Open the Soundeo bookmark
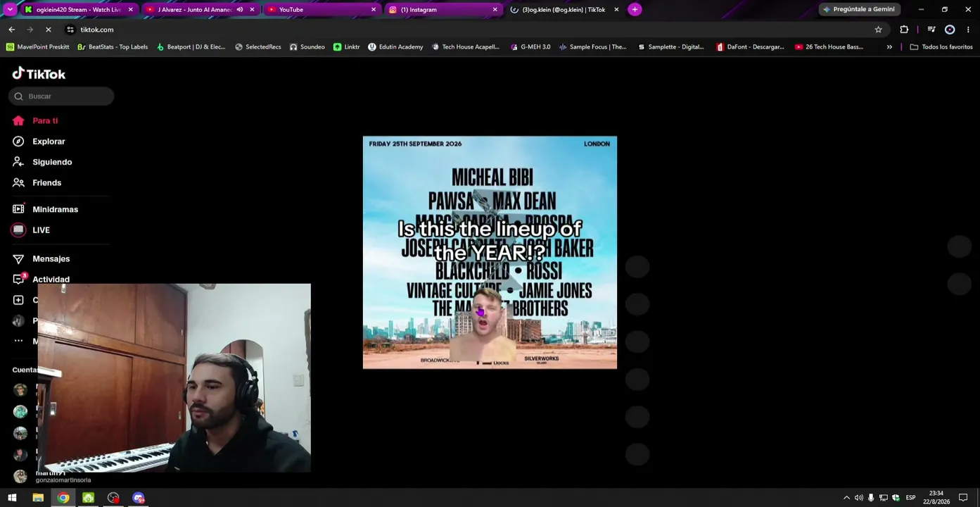This screenshot has width=980, height=507. tap(307, 47)
